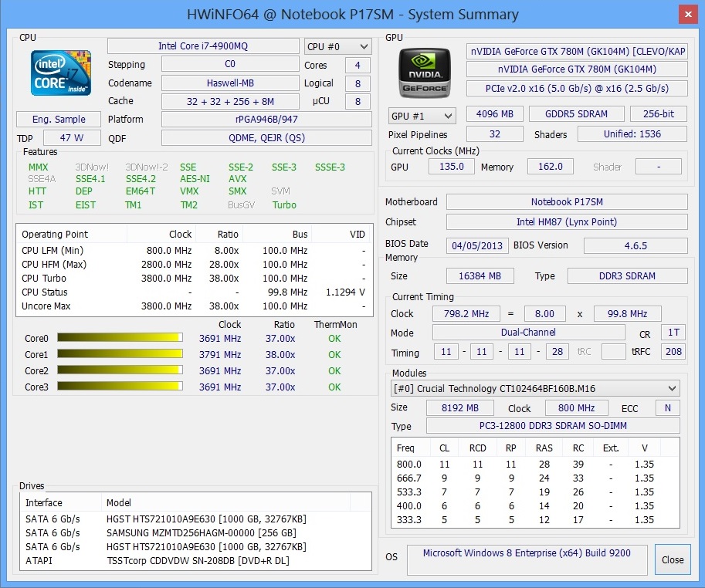The height and width of the screenshot is (588, 705).
Task: Select the 666.7 frequency timing row
Action: [x=535, y=478]
